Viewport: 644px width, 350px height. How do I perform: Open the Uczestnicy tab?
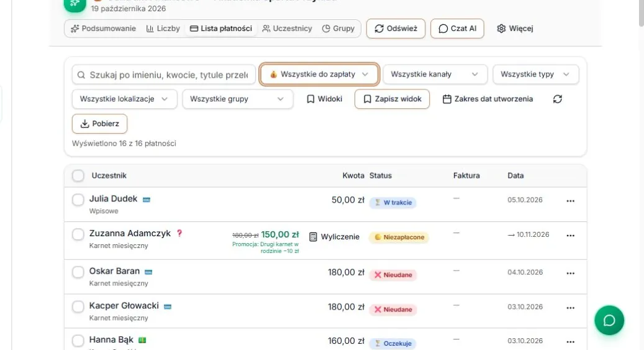(287, 29)
